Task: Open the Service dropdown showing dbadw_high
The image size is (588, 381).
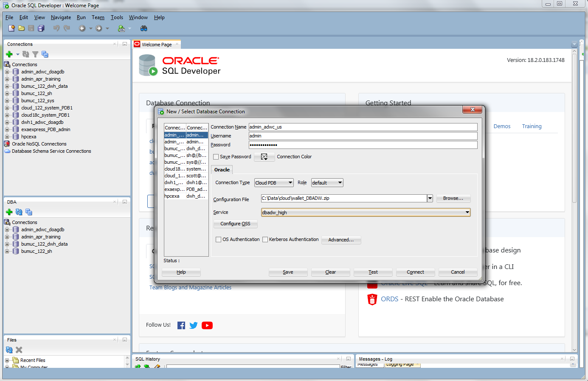Action: click(x=366, y=213)
